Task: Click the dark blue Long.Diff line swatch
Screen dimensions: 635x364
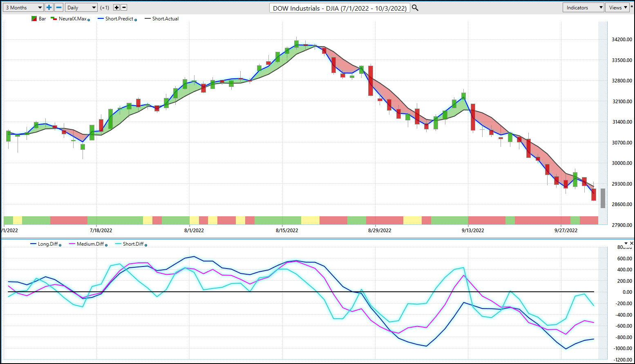Action: pyautogui.click(x=34, y=244)
